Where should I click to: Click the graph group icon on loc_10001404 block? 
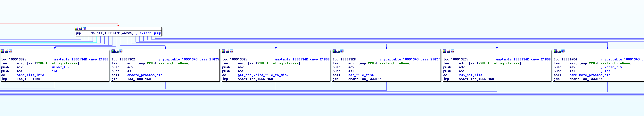tap(563, 51)
